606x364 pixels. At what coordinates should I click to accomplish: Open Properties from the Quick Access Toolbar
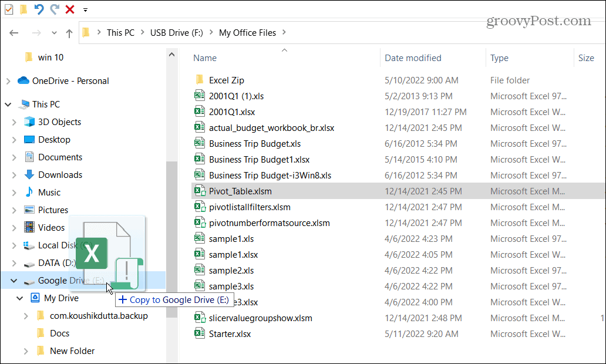click(x=9, y=9)
